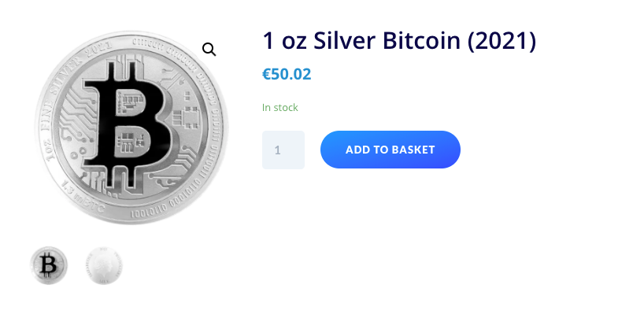Screen dimensions: 644x322
Task: Select the second coin reverse side thumbnail
Action: pyautogui.click(x=104, y=265)
